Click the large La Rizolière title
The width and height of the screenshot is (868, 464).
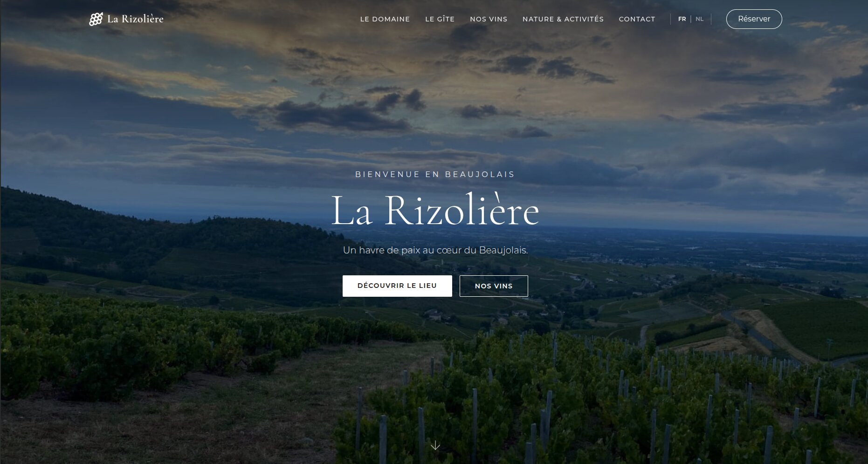435,211
